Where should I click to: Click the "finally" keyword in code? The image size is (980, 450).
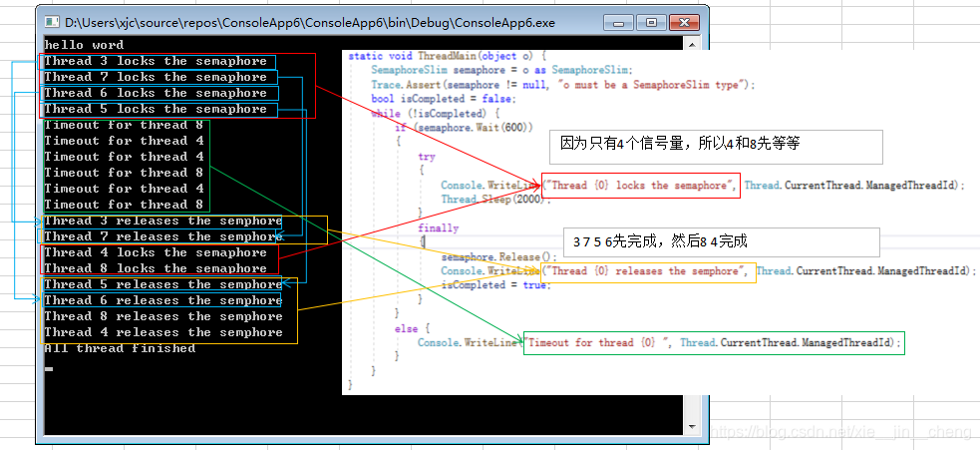coord(438,228)
